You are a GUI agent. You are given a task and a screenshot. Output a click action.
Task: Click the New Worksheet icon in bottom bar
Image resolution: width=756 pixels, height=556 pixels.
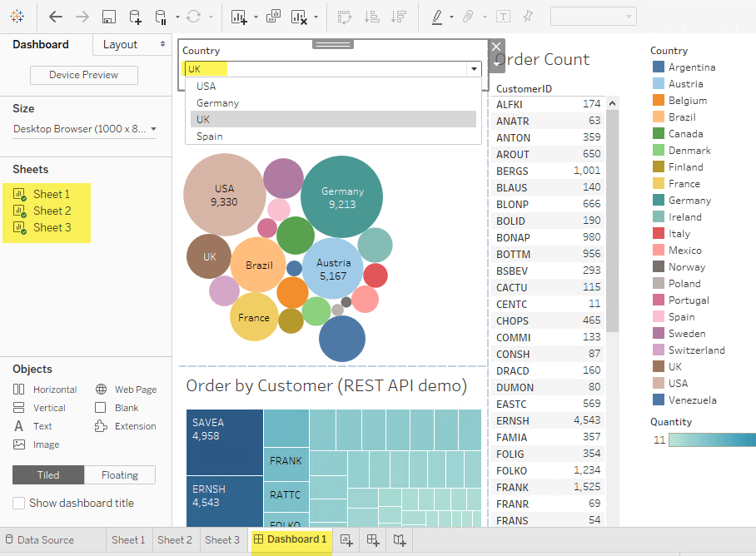346,539
